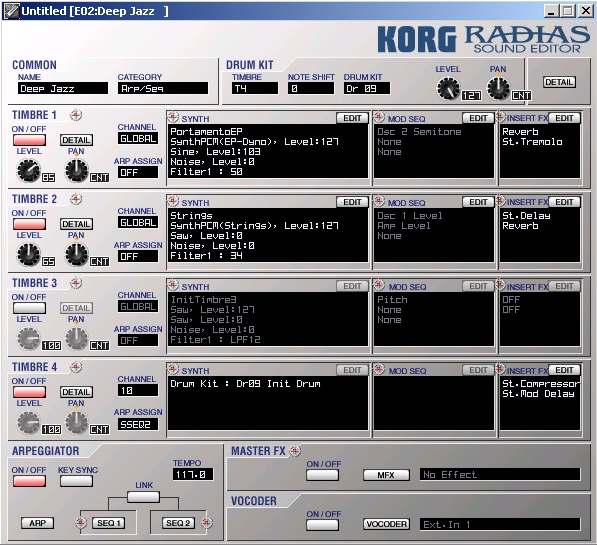Screen dimensions: 597x545
Task: Click the red icon beside Timbre 4 title
Action: [76, 367]
